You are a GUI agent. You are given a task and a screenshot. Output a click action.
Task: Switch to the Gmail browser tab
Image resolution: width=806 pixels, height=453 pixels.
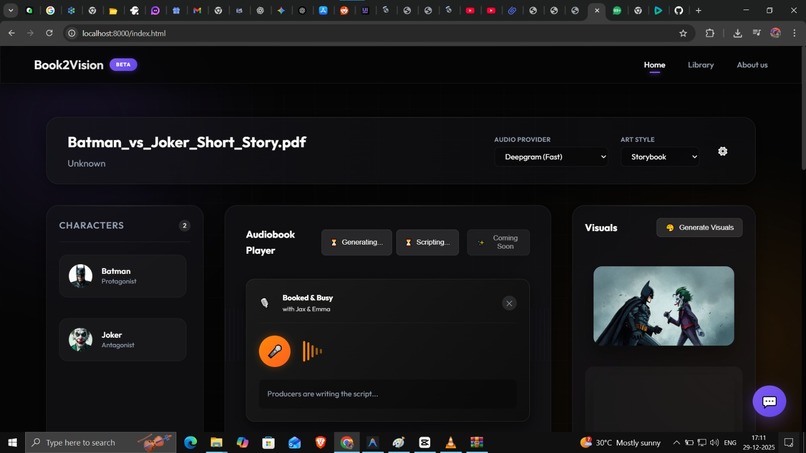coord(197,10)
